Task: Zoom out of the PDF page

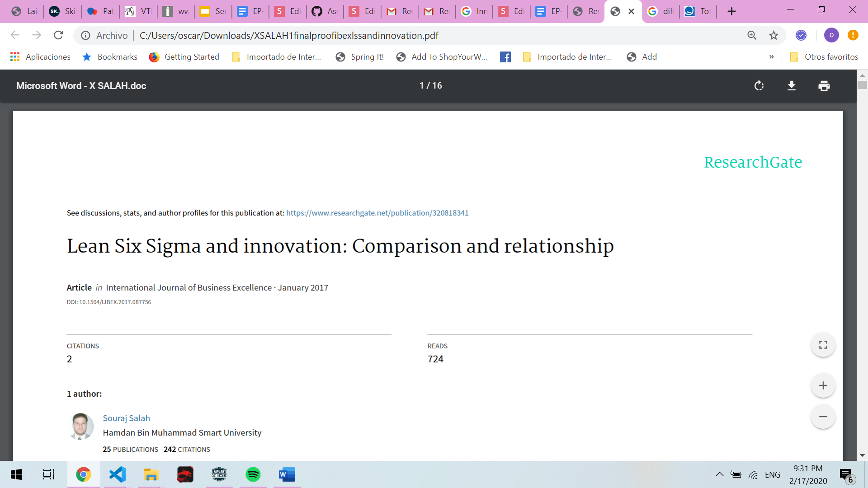Action: [x=823, y=417]
